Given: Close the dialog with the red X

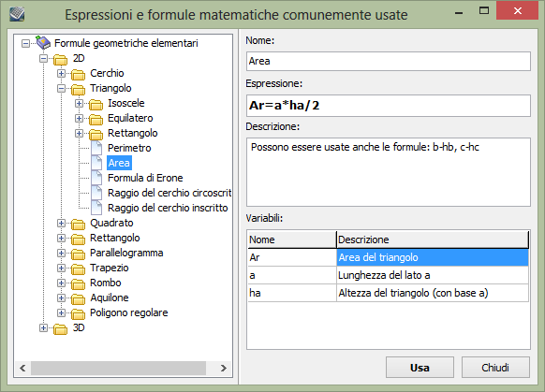Looking at the screenshot, I should 518,11.
